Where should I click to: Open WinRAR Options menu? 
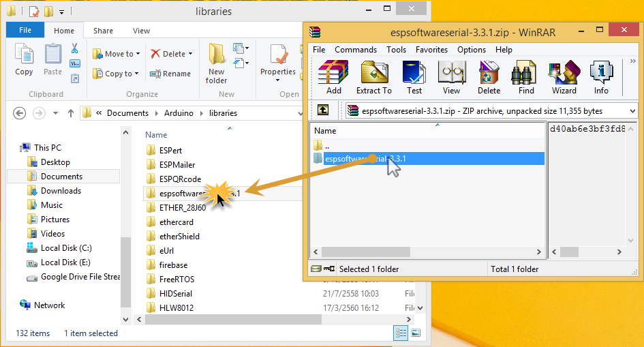[x=472, y=50]
